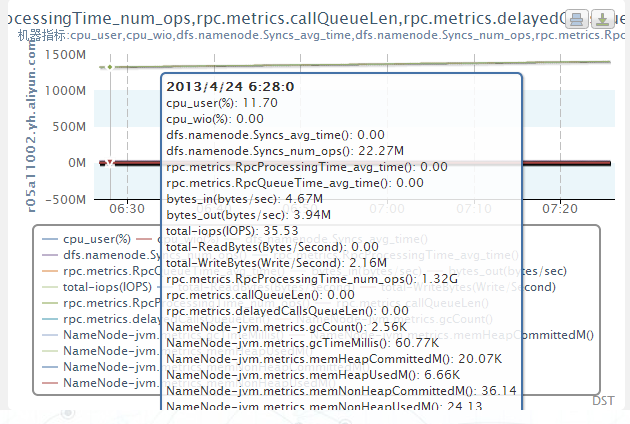Viewport: 630px width, 424px height.
Task: Hide the dfs.namenode.Sy… legend series
Action: pos(106,255)
